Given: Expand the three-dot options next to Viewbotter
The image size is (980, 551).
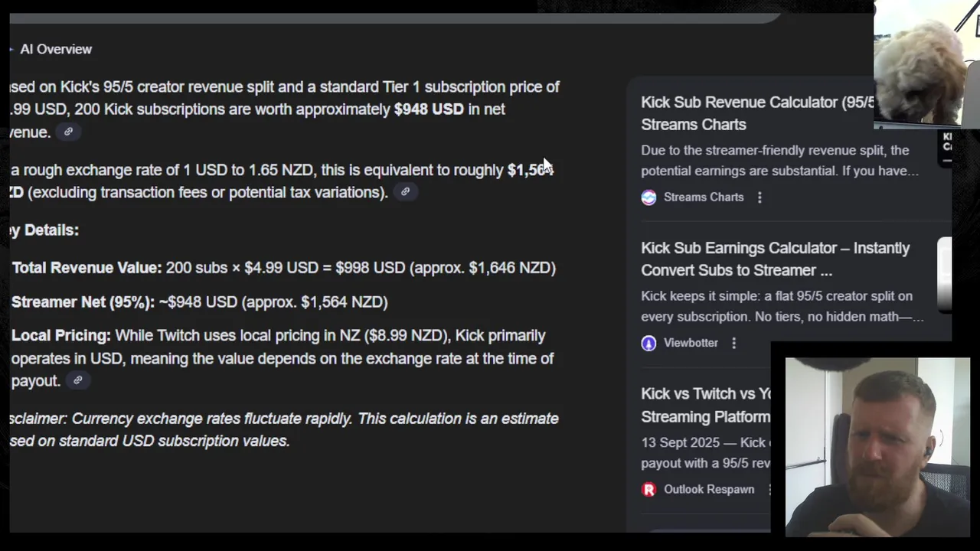Looking at the screenshot, I should [733, 343].
